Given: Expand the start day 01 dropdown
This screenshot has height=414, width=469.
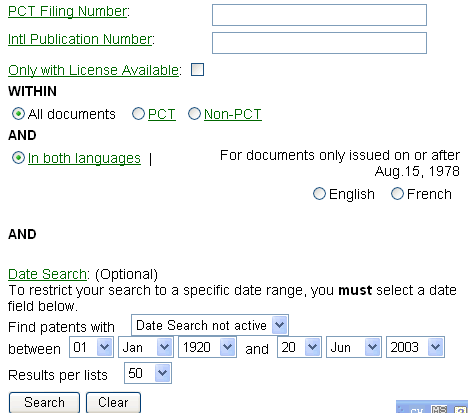Looking at the screenshot, I should click(91, 347).
